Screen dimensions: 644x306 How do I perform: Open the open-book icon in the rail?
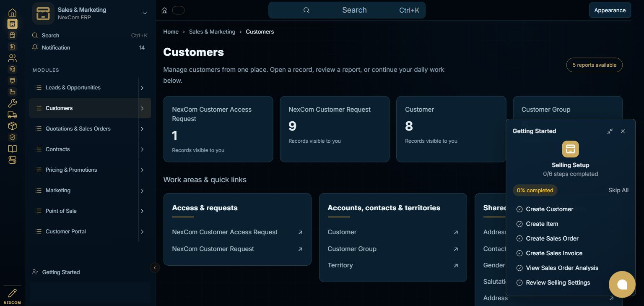13,149
